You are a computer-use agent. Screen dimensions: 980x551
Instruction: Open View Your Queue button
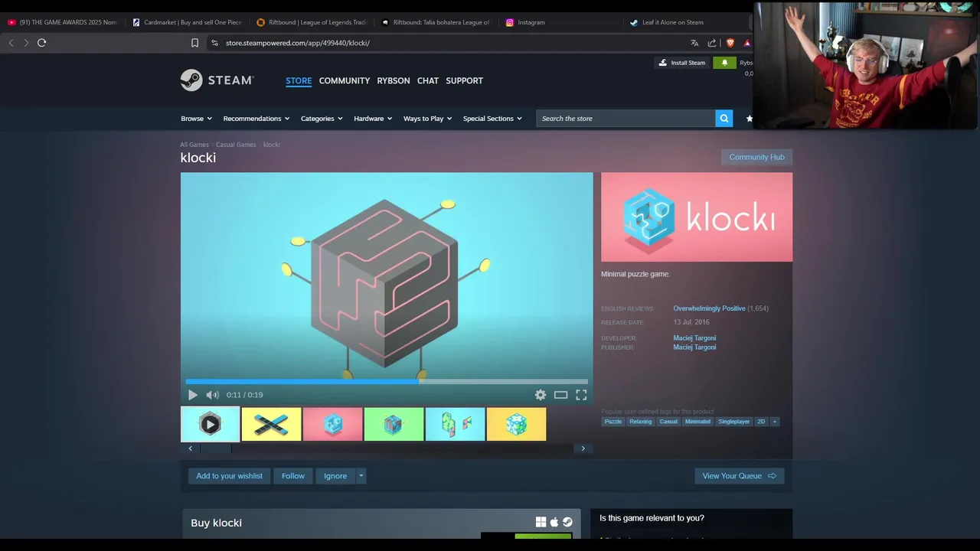coord(739,476)
